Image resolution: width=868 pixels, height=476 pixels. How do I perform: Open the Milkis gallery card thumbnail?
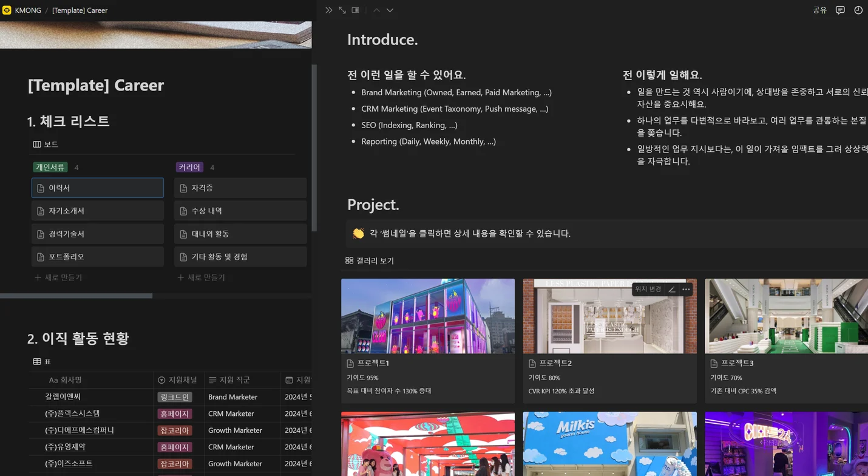(610, 444)
